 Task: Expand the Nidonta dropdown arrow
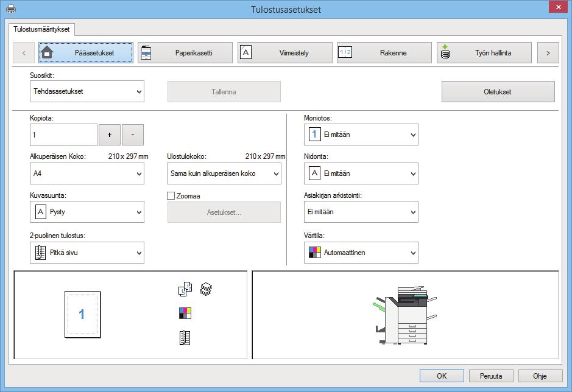[413, 174]
